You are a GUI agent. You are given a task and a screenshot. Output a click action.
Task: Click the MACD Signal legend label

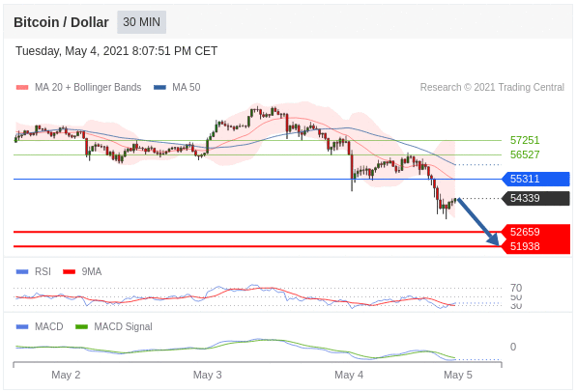[x=123, y=326]
